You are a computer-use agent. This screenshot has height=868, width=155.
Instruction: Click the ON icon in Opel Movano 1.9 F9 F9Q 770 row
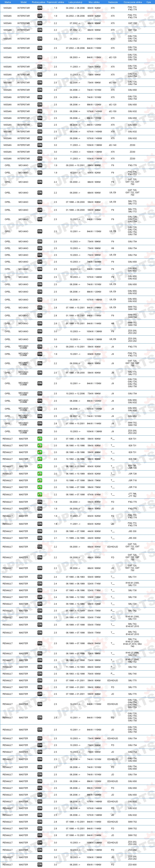coord(40,166)
